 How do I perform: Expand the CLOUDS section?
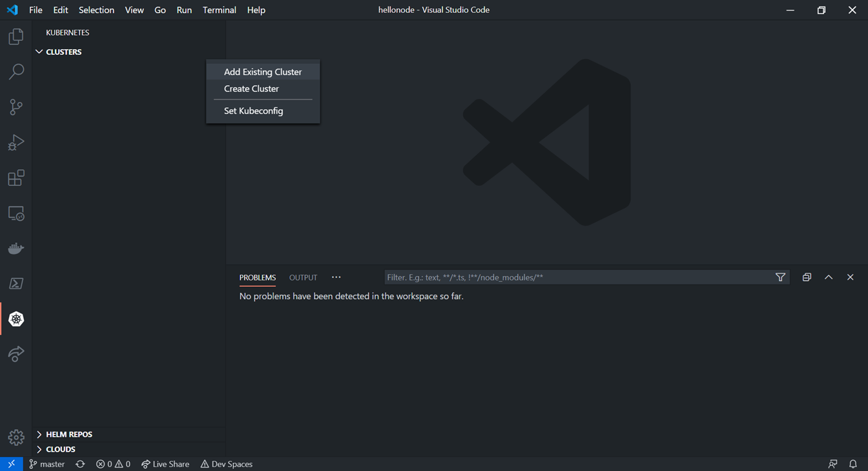tap(129, 449)
